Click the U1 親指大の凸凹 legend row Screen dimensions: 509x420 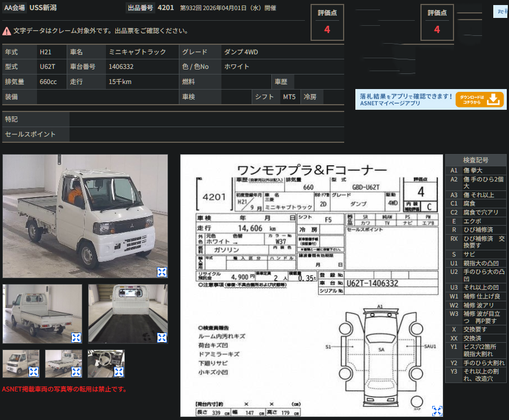(475, 263)
